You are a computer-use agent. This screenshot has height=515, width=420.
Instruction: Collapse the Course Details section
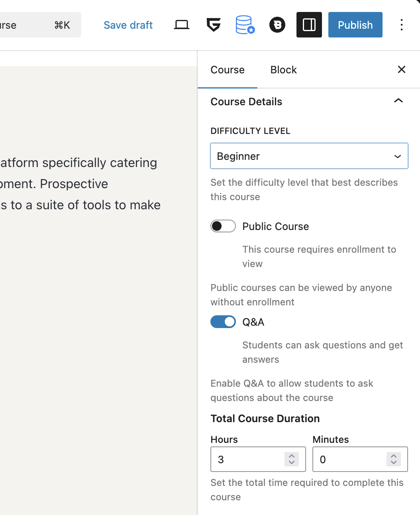tap(398, 101)
